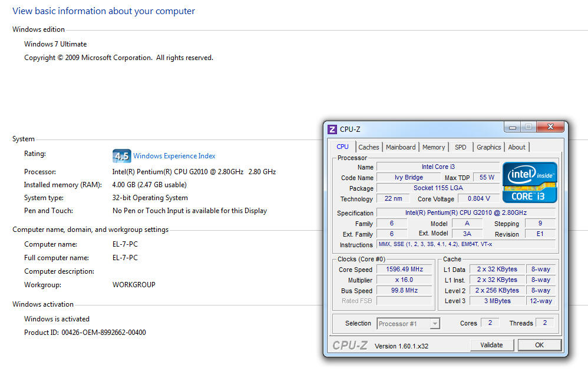Click the Windows is activated text

coord(57,319)
